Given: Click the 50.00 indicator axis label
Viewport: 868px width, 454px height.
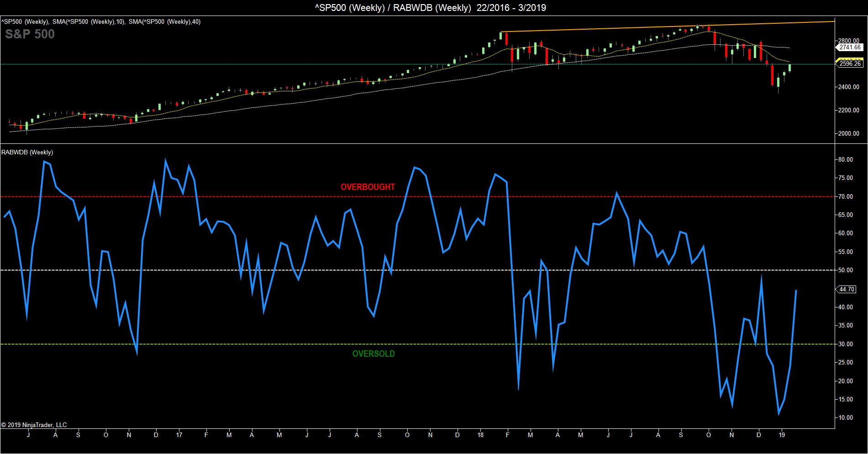Looking at the screenshot, I should (x=845, y=270).
